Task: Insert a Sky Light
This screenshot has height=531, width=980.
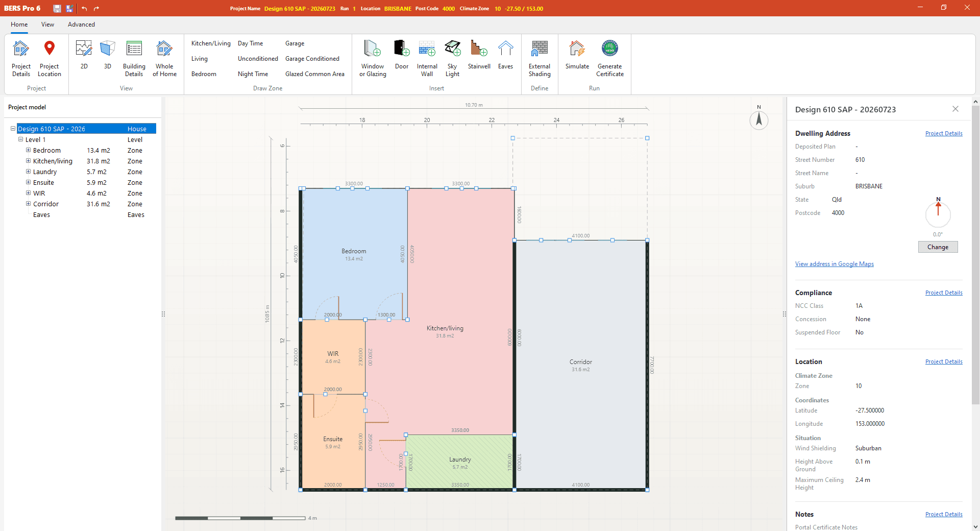Action: click(452, 58)
